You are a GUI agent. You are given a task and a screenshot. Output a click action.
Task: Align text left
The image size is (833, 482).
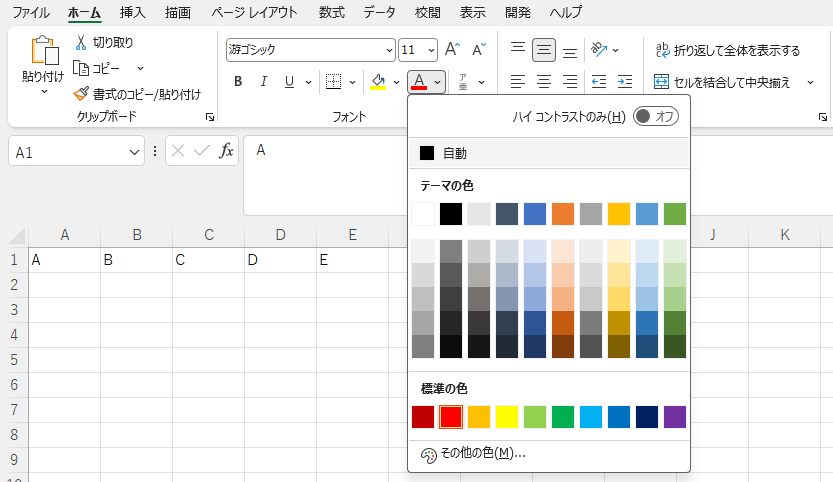(x=517, y=81)
